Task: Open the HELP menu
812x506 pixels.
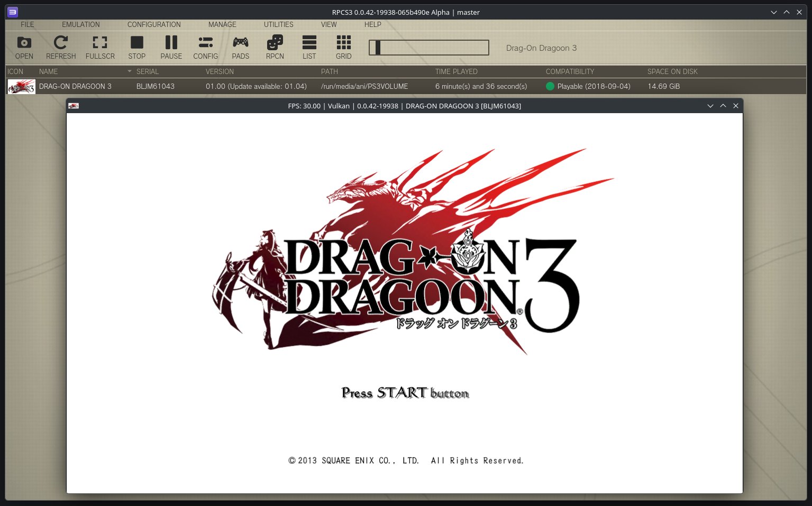Action: tap(373, 24)
